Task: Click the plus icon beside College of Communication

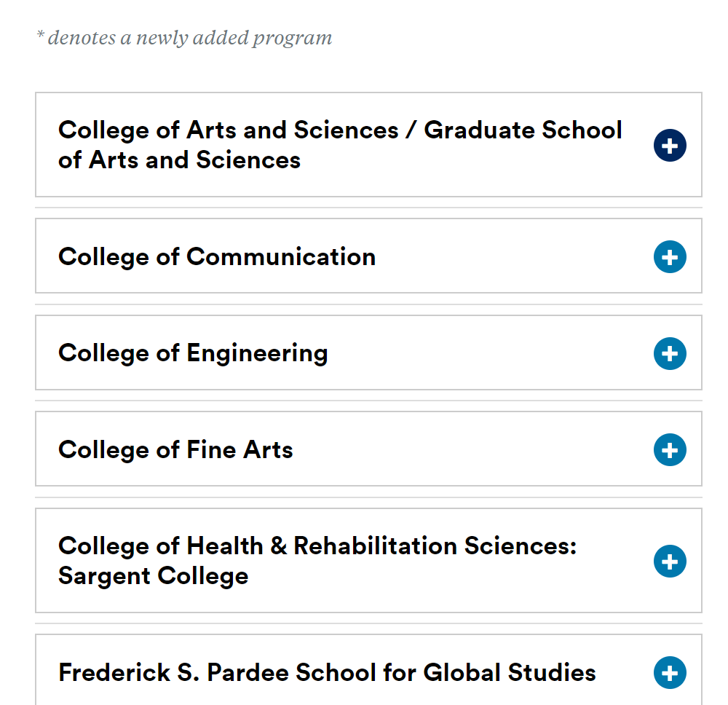Action: [670, 257]
